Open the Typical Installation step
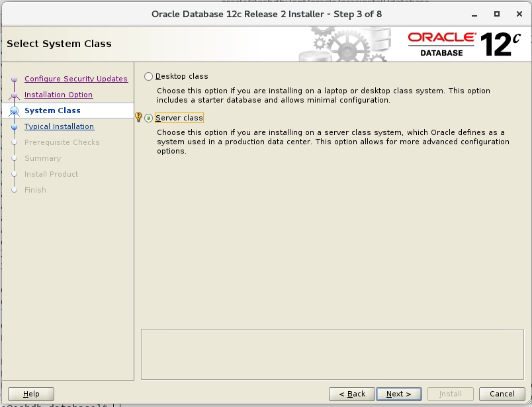This screenshot has width=532, height=407. [59, 126]
